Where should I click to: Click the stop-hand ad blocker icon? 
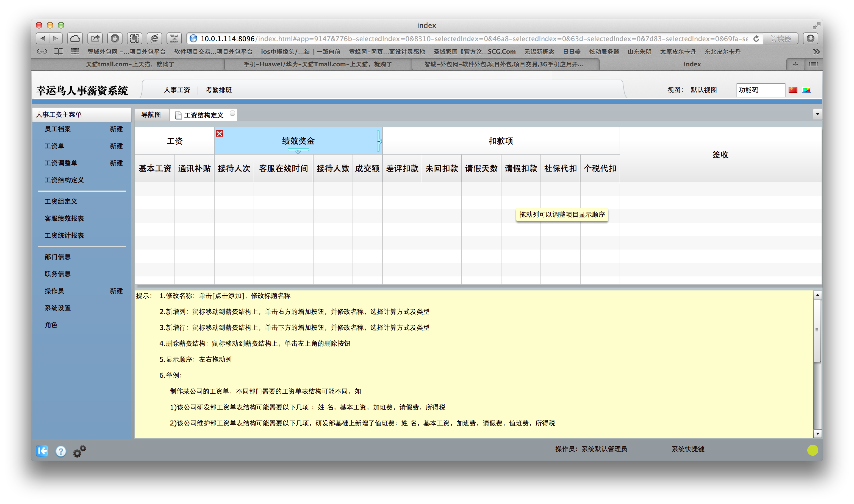click(x=115, y=38)
